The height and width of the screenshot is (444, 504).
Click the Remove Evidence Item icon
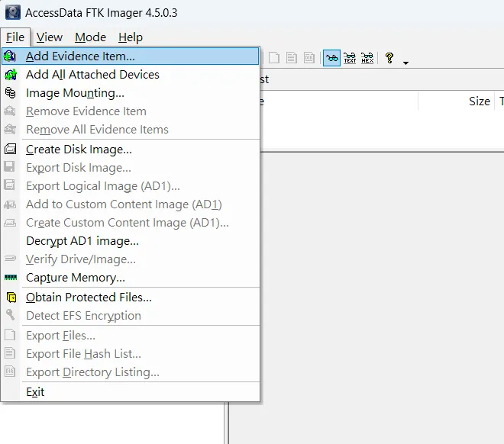click(x=10, y=111)
